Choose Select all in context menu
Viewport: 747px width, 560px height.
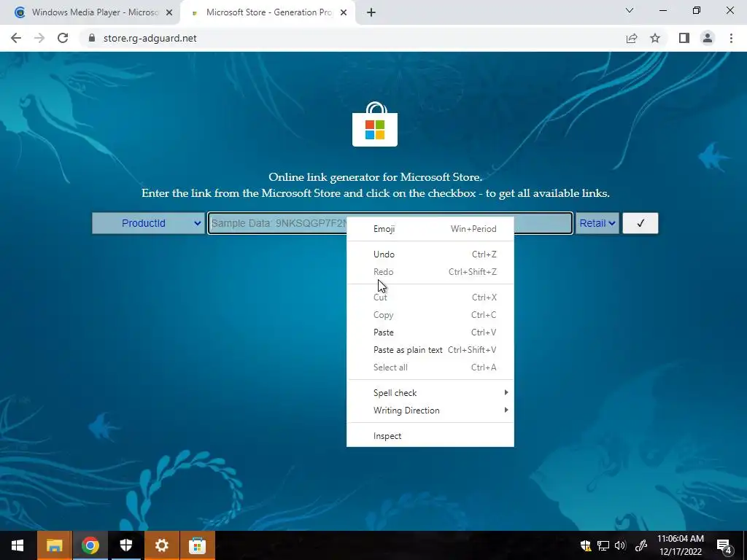pos(430,367)
